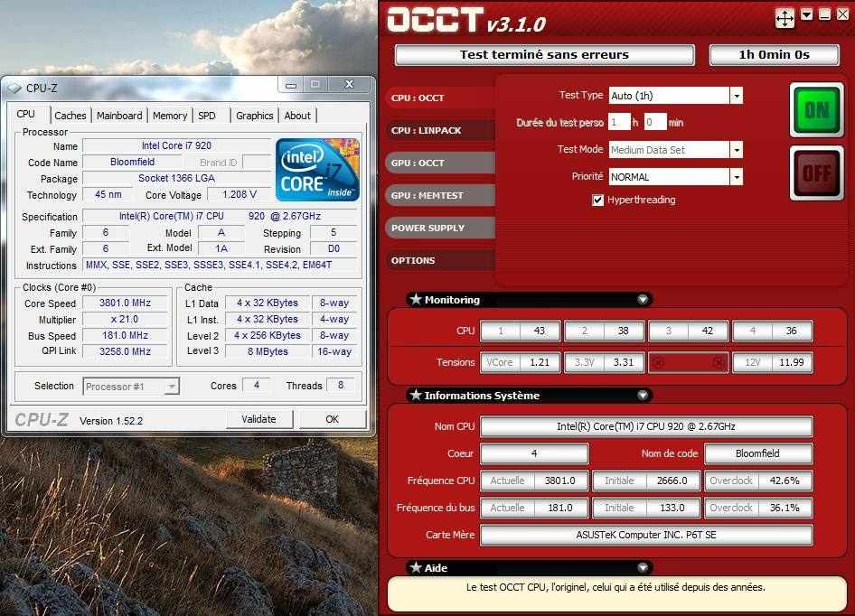Screen dimensions: 855x616
Task: Click the CPU core 4 temperature reading 36
Action: click(791, 331)
